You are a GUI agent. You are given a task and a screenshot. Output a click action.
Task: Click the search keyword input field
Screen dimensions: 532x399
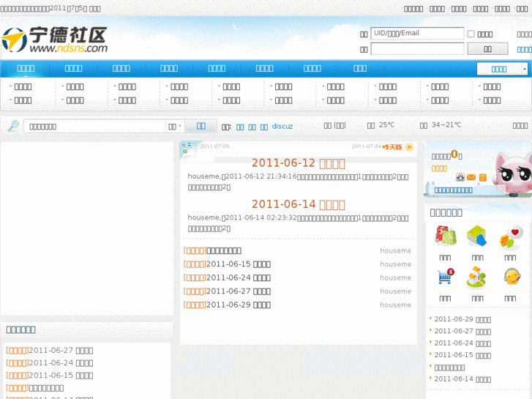pyautogui.click(x=94, y=127)
